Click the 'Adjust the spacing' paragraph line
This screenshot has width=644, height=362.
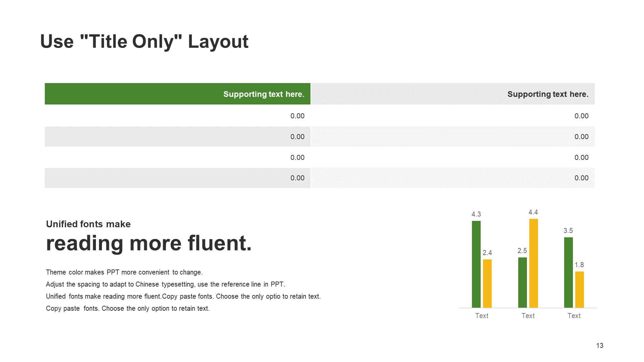point(165,284)
